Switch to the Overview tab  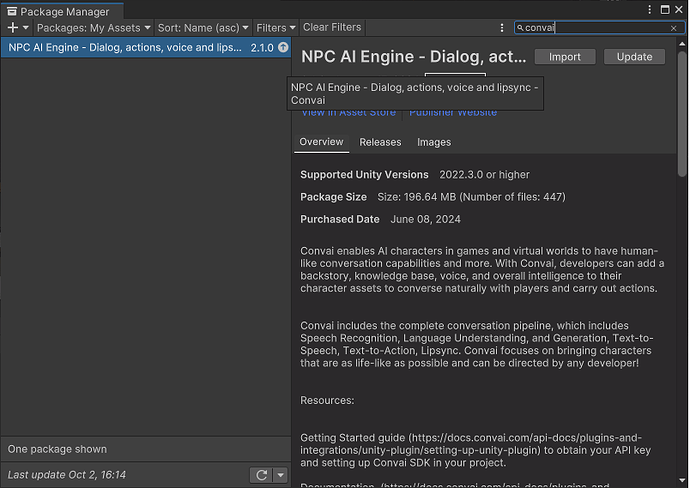[x=321, y=142]
